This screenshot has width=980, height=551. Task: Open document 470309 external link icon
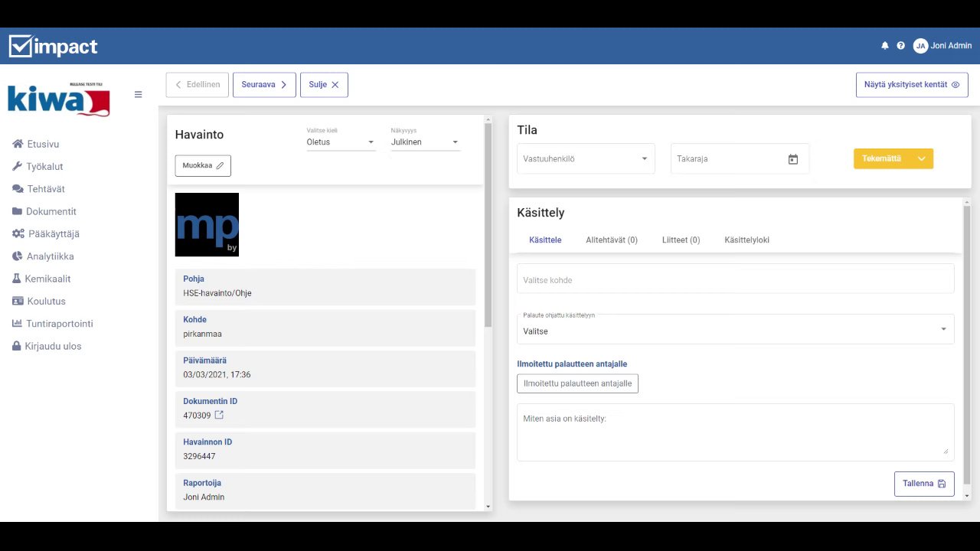[219, 415]
